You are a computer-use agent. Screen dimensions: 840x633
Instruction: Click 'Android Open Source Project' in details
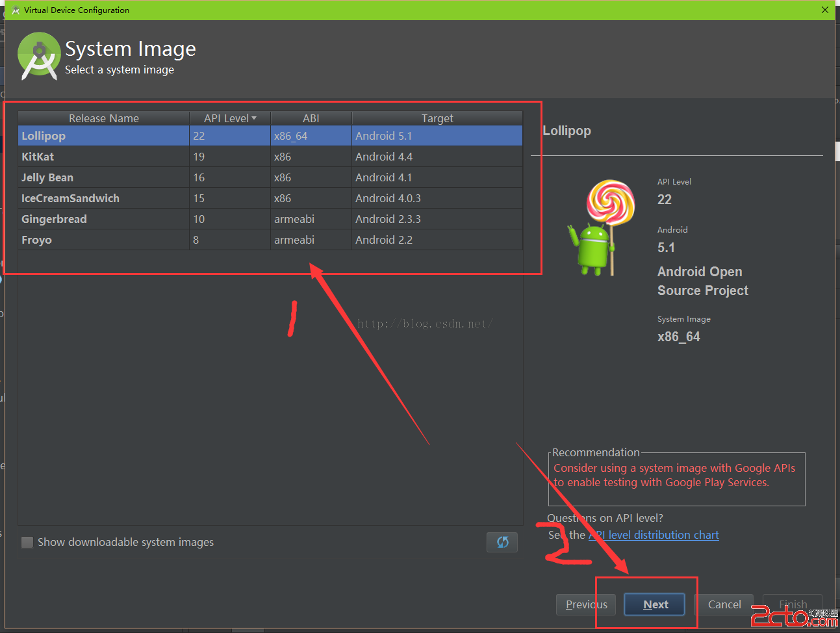(703, 281)
